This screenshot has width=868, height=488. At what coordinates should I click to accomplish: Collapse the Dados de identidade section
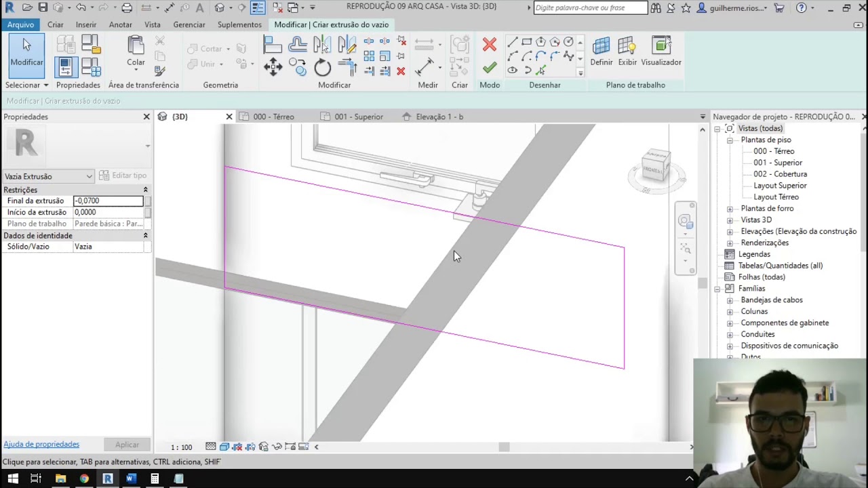[145, 235]
